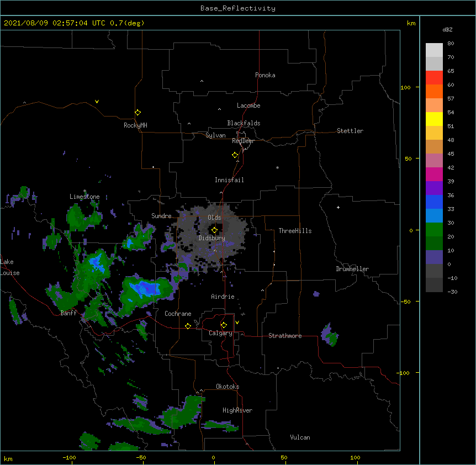476x465 pixels.
Task: Click the blue storm core west of Airdrie
Action: click(145, 288)
